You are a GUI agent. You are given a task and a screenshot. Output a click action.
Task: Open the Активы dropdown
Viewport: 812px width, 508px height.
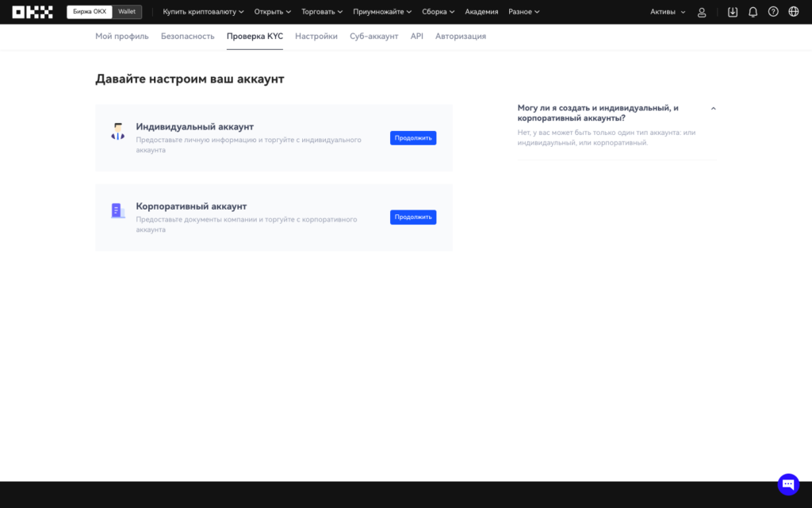tap(668, 12)
